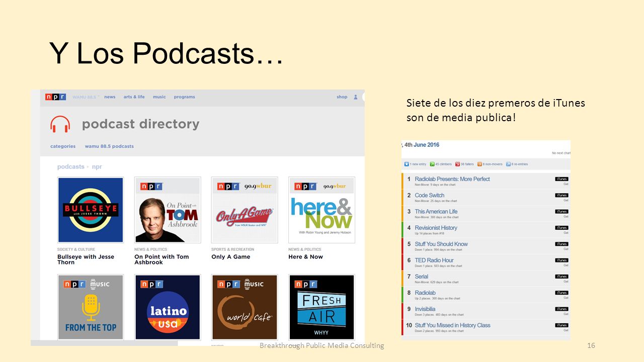Click the Get link for Invisibilia
This screenshot has width=644, height=362.
pos(566,314)
